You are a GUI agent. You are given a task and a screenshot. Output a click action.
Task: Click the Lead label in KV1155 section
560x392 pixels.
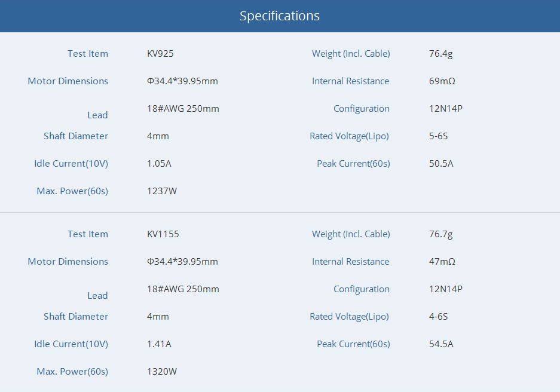pos(97,296)
